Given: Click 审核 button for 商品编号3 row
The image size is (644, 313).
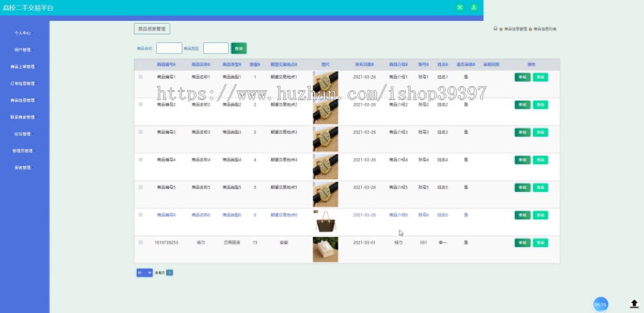Looking at the screenshot, I should 522,133.
